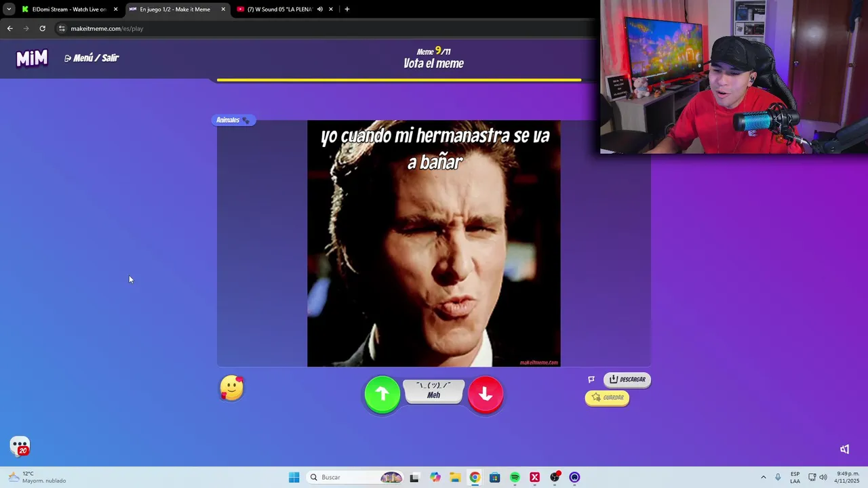Screen dimensions: 868x488
Task: Open OBS Studio from taskbar
Action: click(x=555, y=477)
